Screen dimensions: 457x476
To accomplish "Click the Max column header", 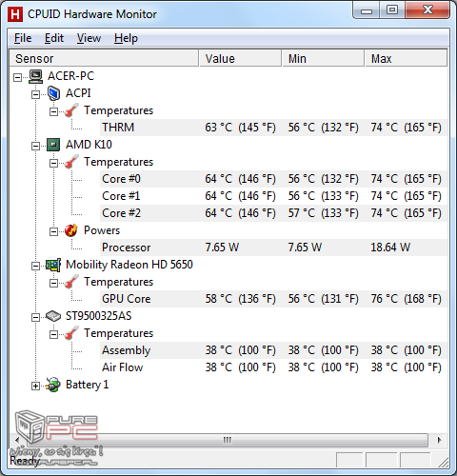I will 406,59.
